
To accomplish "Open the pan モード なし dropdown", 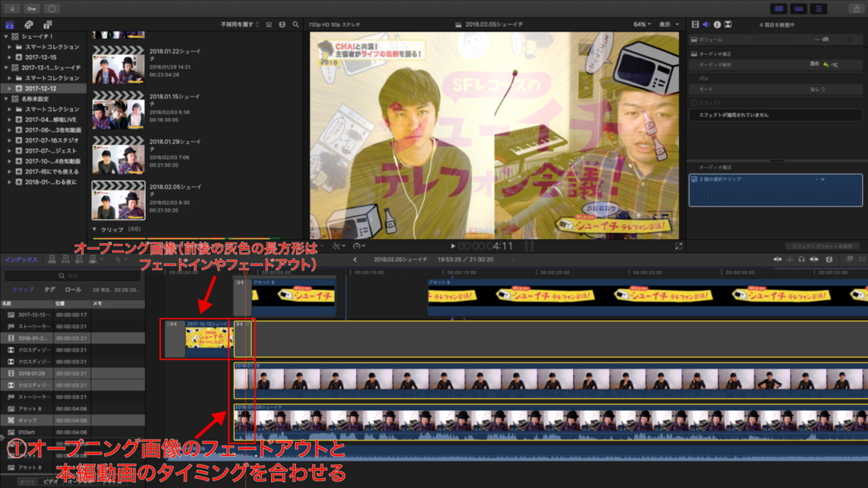I will pyautogui.click(x=819, y=89).
